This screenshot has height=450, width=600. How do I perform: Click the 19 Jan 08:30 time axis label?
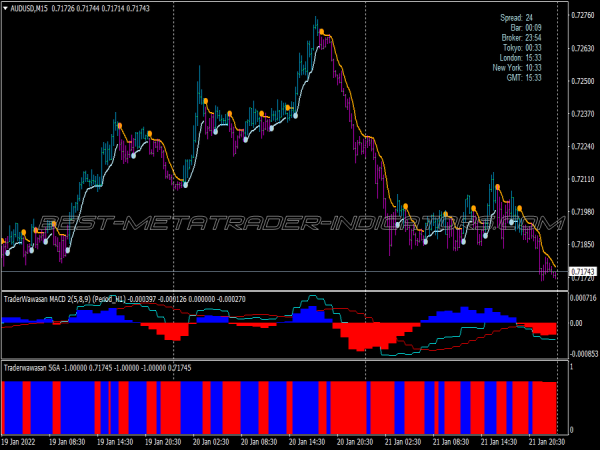point(67,442)
